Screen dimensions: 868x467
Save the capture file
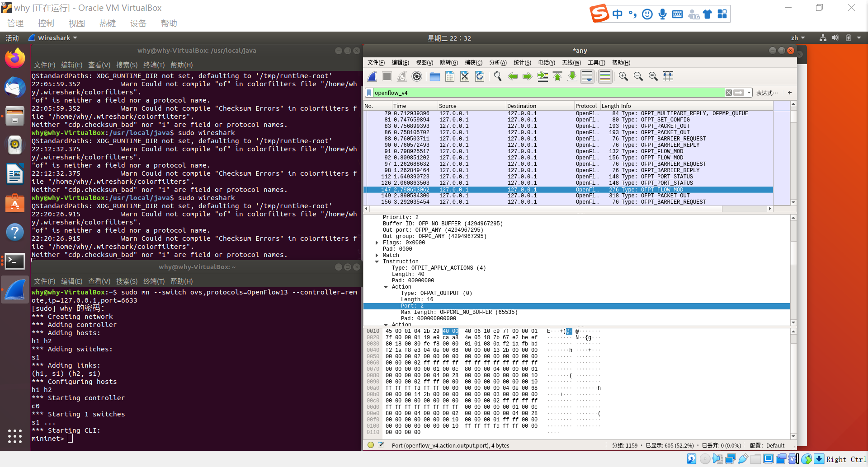(x=450, y=77)
